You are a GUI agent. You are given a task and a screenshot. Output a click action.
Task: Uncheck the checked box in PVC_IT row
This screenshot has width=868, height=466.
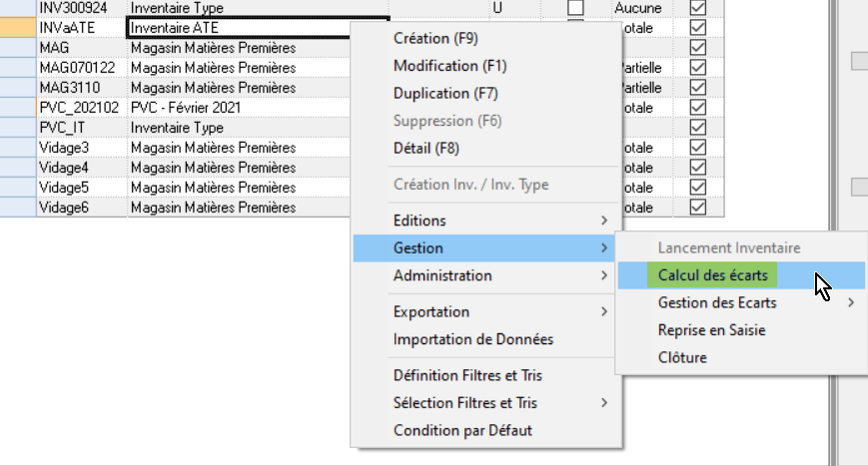[698, 128]
